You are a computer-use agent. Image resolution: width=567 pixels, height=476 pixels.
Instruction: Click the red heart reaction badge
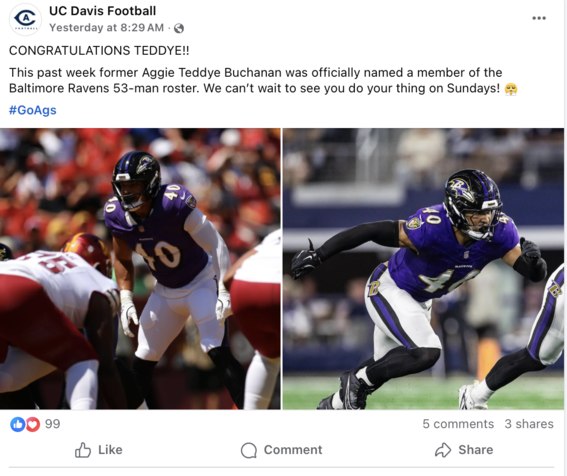[33, 424]
